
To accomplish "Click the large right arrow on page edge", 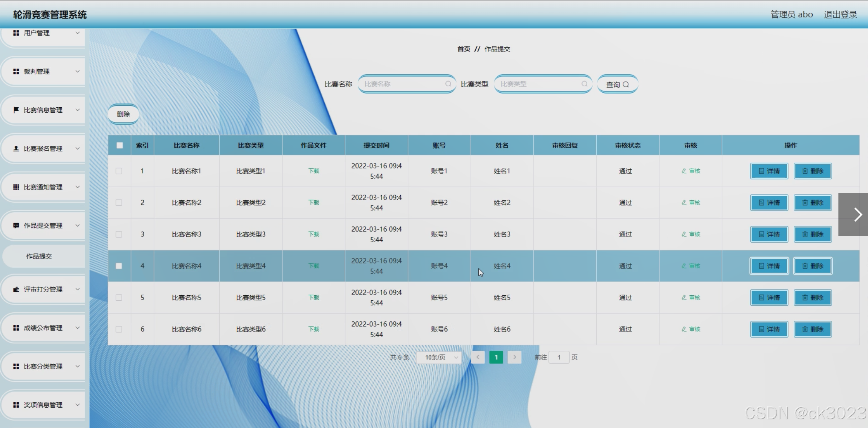I will 858,215.
